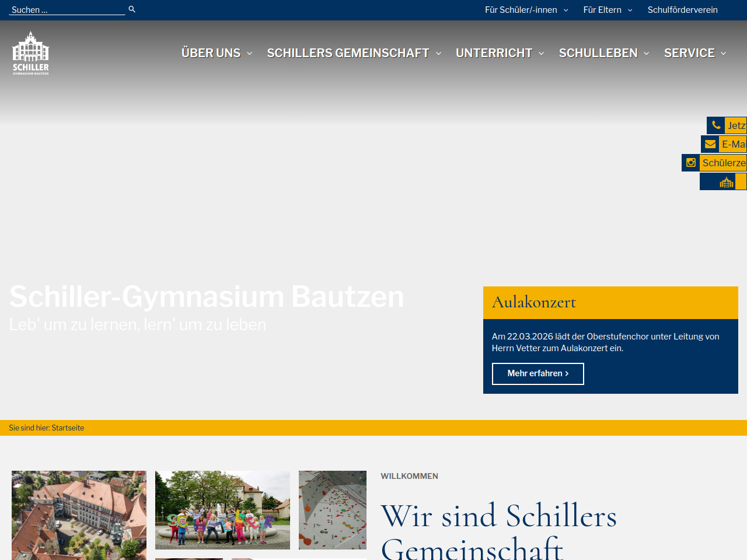Open the Instagram Schülerzeitung icon
This screenshot has height=560, width=747.
pyautogui.click(x=691, y=163)
